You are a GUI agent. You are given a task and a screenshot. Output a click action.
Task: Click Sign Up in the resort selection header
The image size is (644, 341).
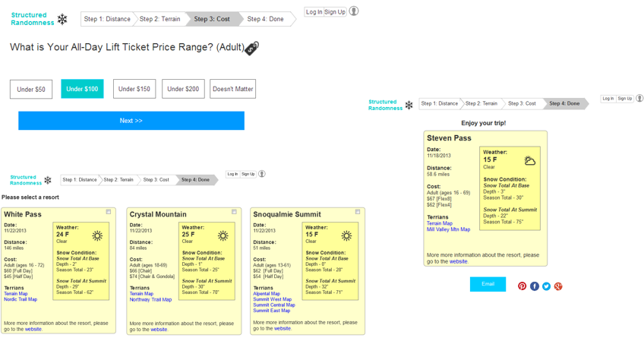pos(248,174)
